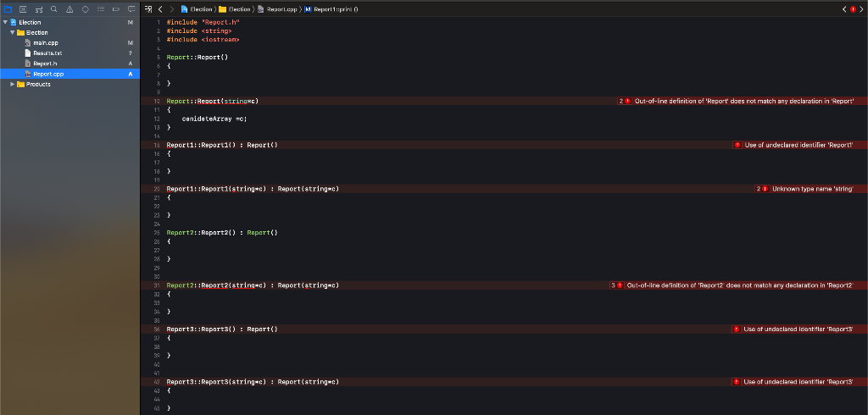Screen dimensions: 868x415
Task: Open line 42 undeclared Report3 error message
Action: (x=798, y=382)
